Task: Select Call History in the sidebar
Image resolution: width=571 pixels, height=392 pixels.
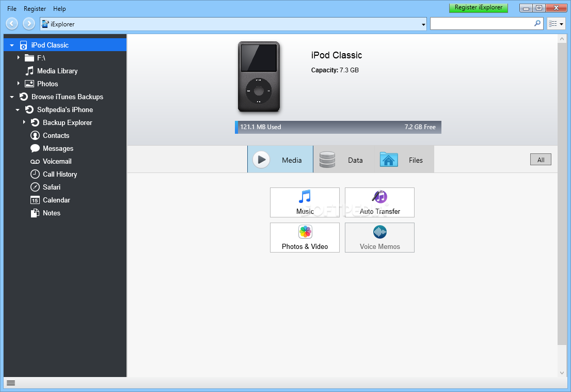Action: click(x=65, y=174)
